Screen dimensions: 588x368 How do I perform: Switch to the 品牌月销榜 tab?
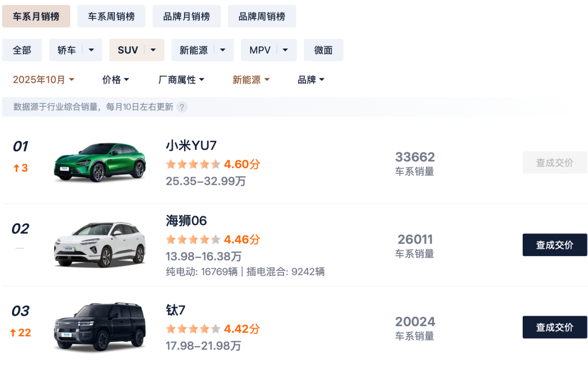(186, 16)
